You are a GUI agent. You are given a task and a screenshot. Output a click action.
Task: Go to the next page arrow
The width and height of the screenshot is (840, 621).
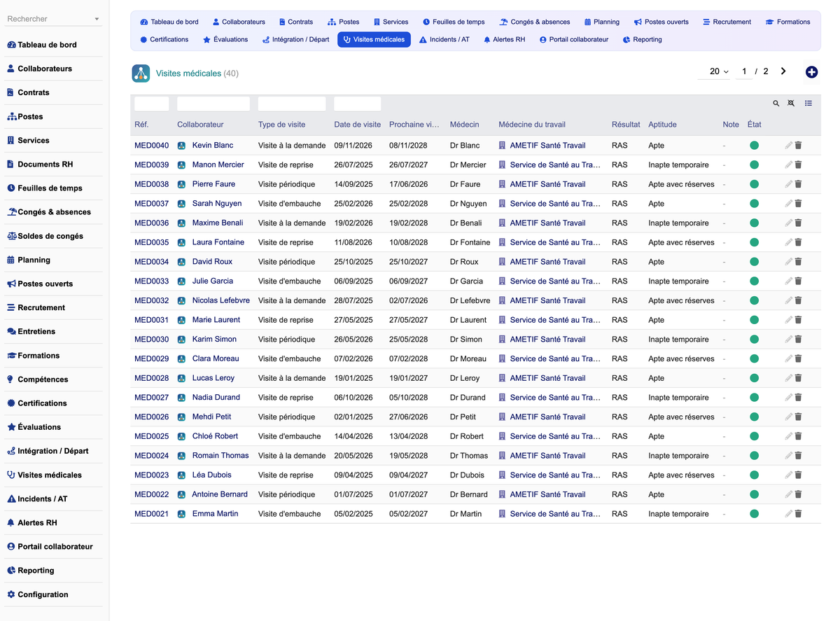(783, 71)
